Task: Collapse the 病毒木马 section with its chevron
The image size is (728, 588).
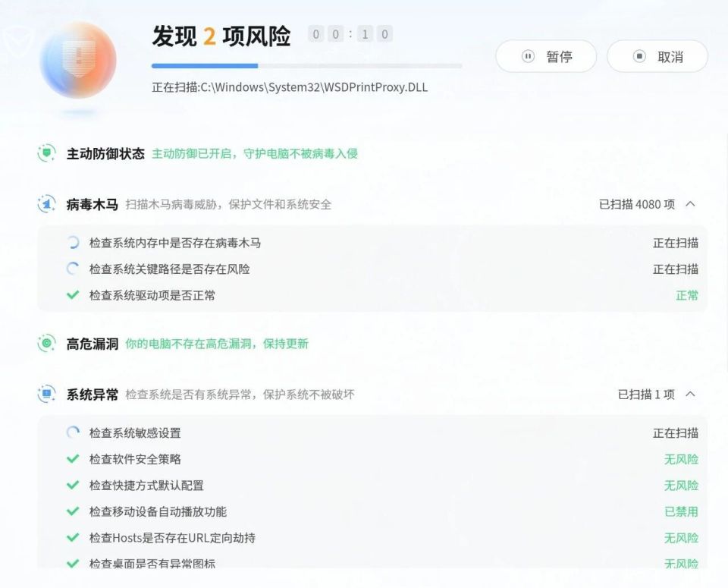Action: pos(690,204)
